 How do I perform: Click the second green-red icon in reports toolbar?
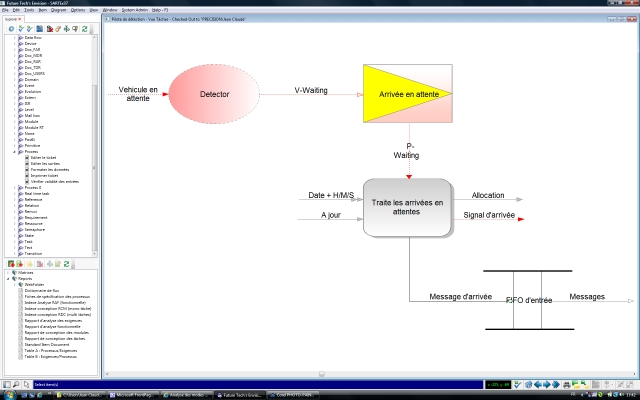[19, 264]
